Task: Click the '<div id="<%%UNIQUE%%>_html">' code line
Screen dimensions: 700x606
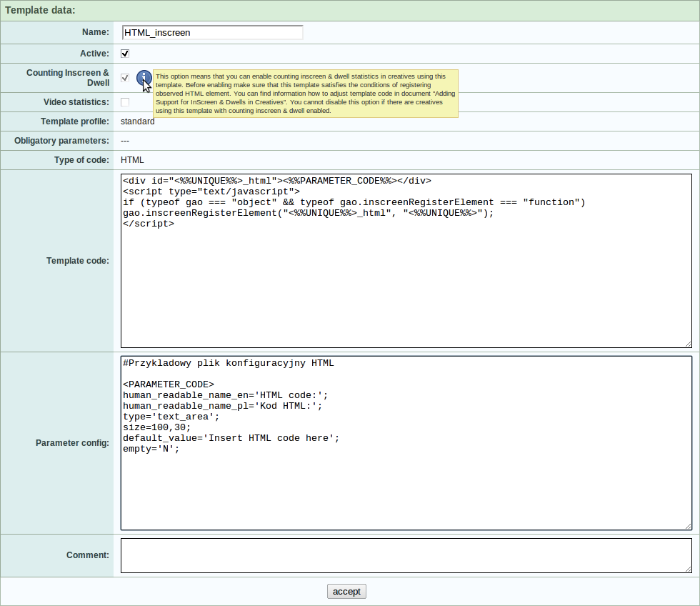Action: pos(277,181)
